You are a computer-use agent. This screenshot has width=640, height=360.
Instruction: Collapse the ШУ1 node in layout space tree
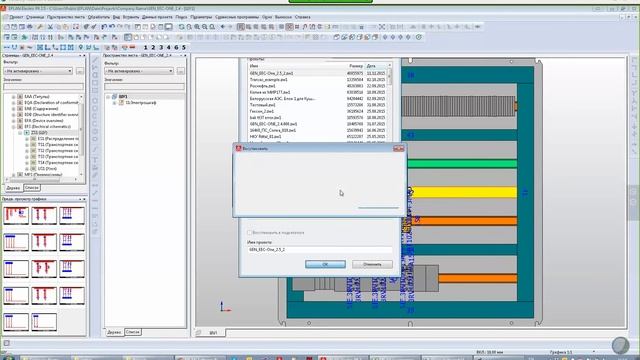click(108, 97)
